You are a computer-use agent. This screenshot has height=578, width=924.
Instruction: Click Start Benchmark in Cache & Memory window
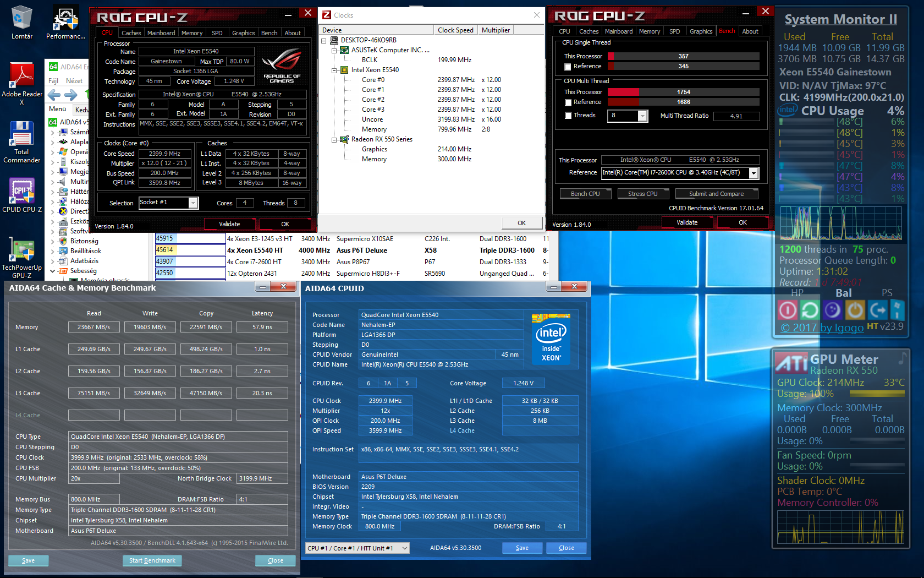point(152,560)
